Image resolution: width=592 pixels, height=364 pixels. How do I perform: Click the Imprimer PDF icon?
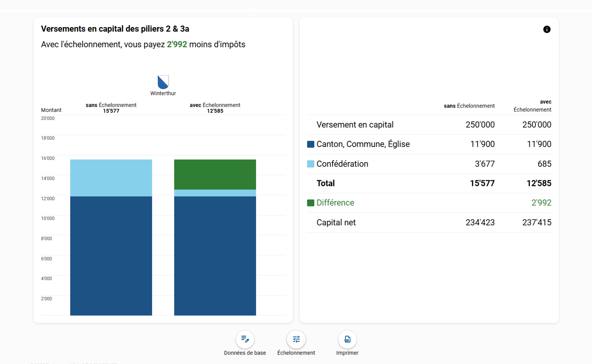click(x=347, y=339)
